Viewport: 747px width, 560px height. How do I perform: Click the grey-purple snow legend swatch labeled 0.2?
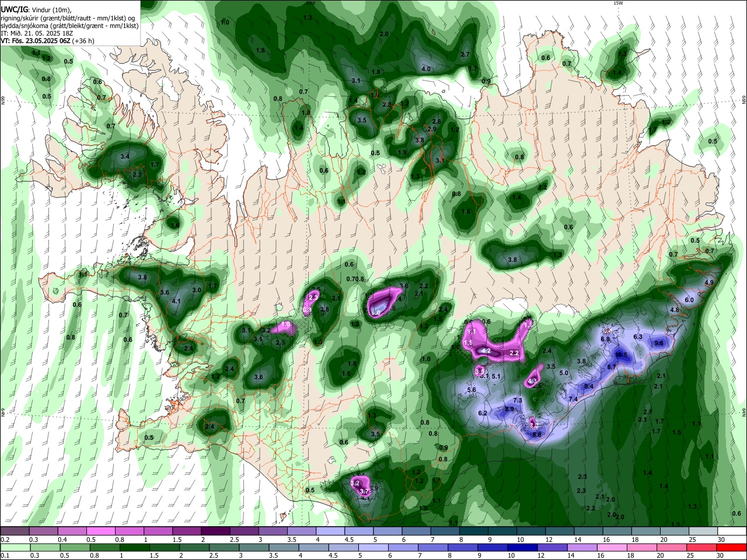click(x=15, y=531)
